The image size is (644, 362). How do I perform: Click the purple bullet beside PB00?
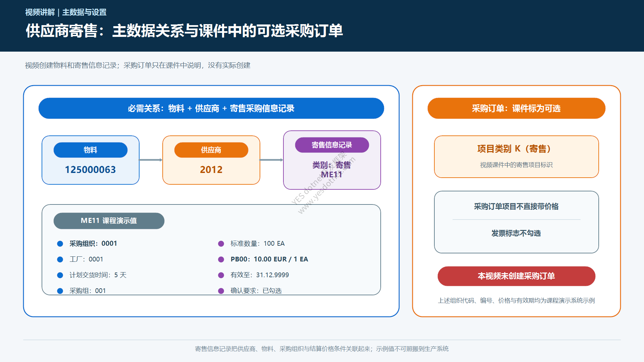(x=221, y=259)
